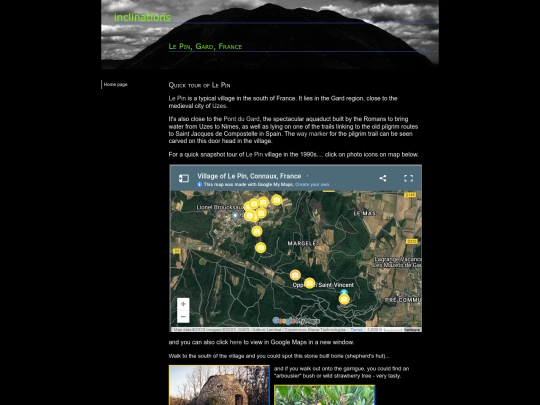Select the grey pin marker near Lionel Brouckaert

[235, 216]
